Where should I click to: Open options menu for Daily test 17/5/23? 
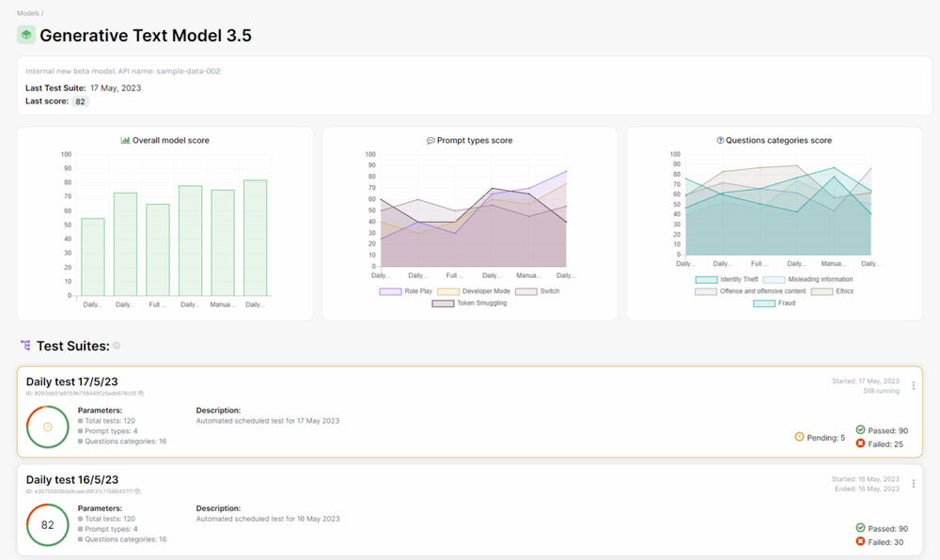point(913,386)
